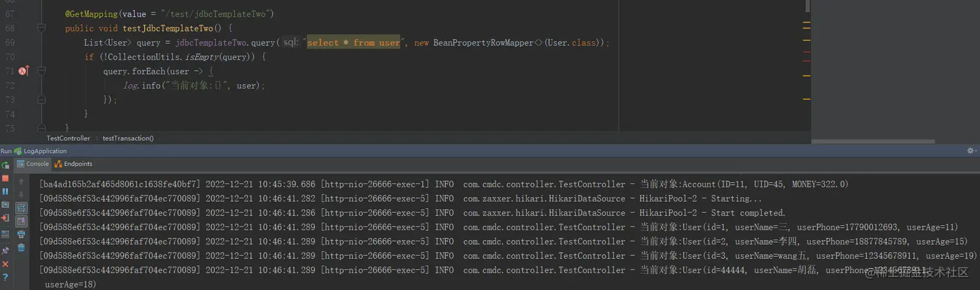Open help with the blue question mark
The width and height of the screenshot is (980, 290).
(5, 277)
